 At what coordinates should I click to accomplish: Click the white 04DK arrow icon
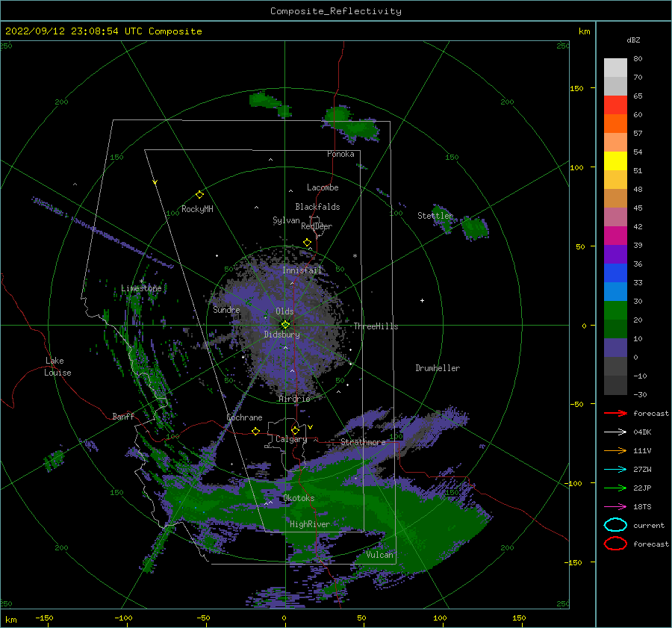[x=615, y=432]
